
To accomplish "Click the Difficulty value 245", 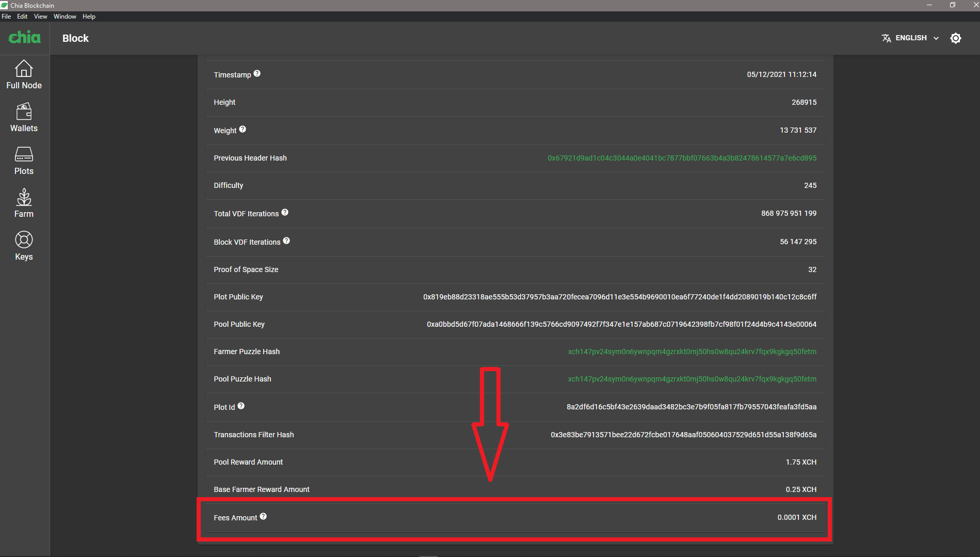I will (810, 185).
